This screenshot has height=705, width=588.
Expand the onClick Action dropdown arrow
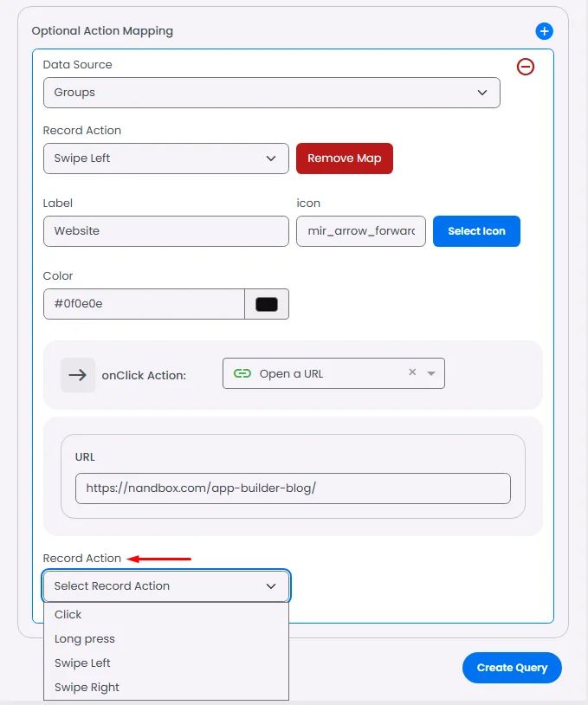pos(431,373)
